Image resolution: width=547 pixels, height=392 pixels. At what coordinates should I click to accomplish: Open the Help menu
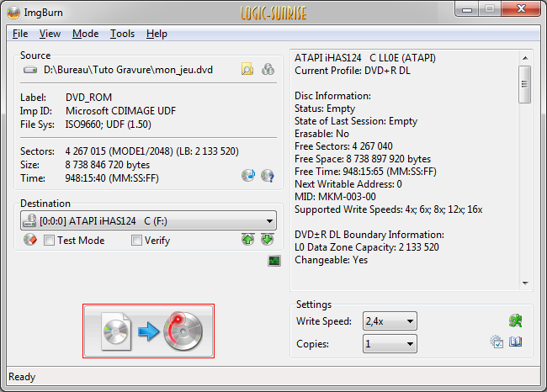tap(157, 34)
